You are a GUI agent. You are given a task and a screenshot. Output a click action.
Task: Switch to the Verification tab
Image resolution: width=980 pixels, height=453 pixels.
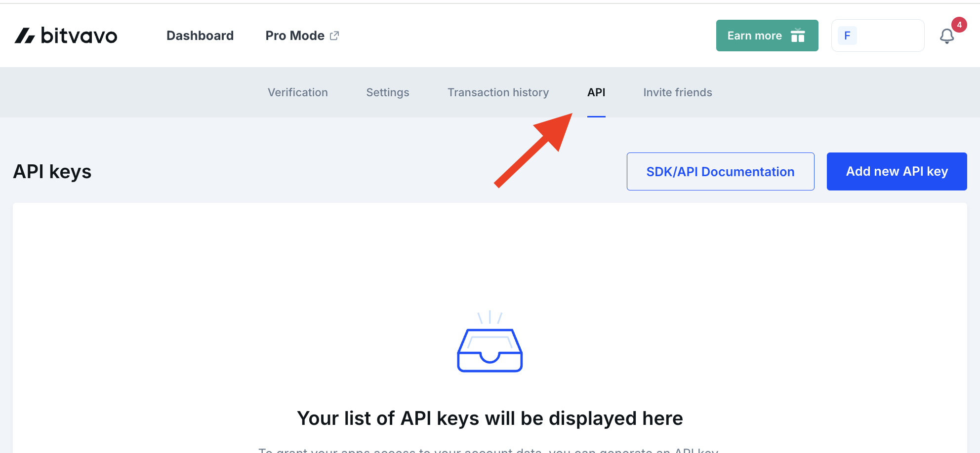[x=298, y=92]
